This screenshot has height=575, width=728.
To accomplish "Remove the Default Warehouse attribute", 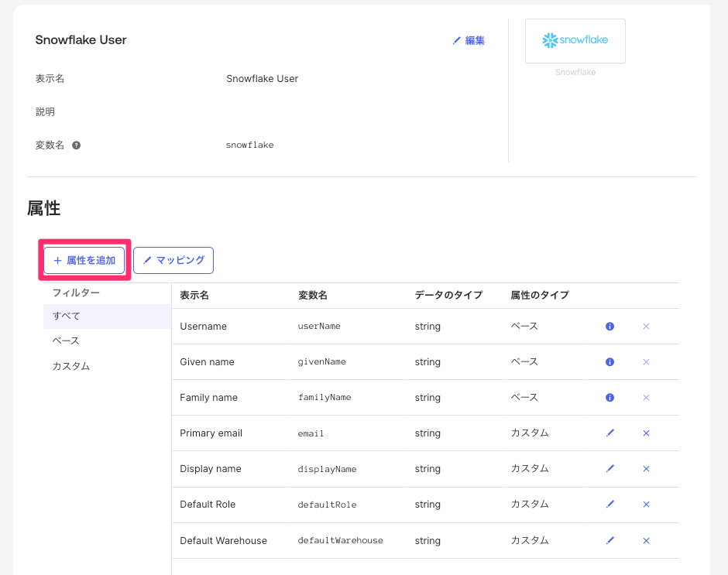I will [x=646, y=540].
